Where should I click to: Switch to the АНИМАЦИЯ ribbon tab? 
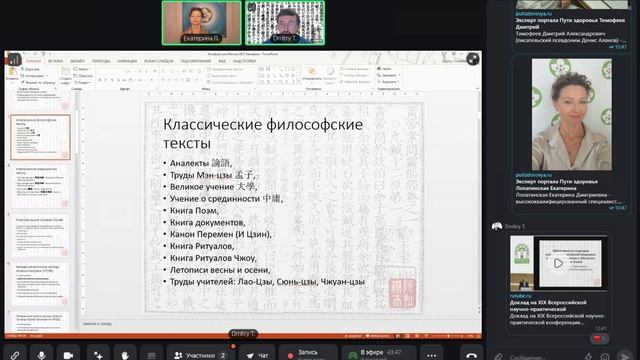click(127, 61)
